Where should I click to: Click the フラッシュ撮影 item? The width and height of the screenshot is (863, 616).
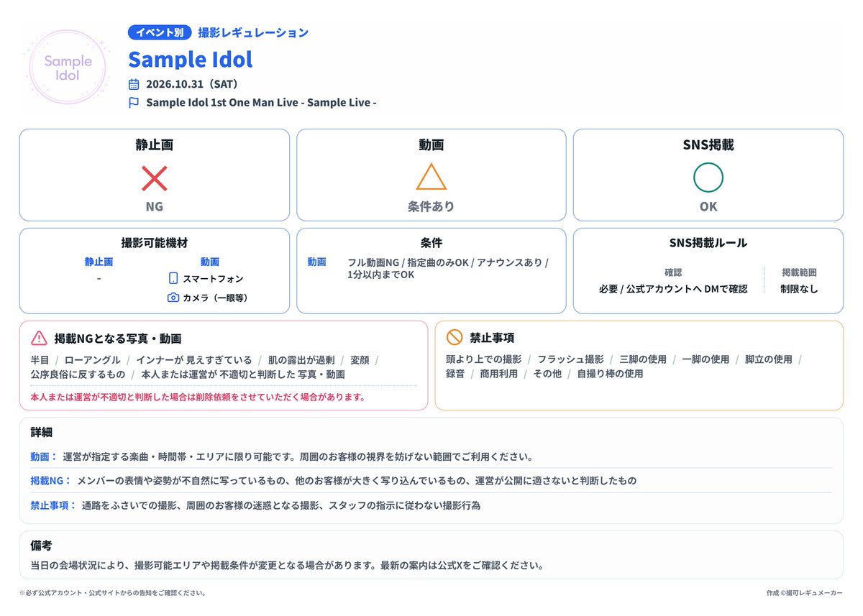[570, 359]
